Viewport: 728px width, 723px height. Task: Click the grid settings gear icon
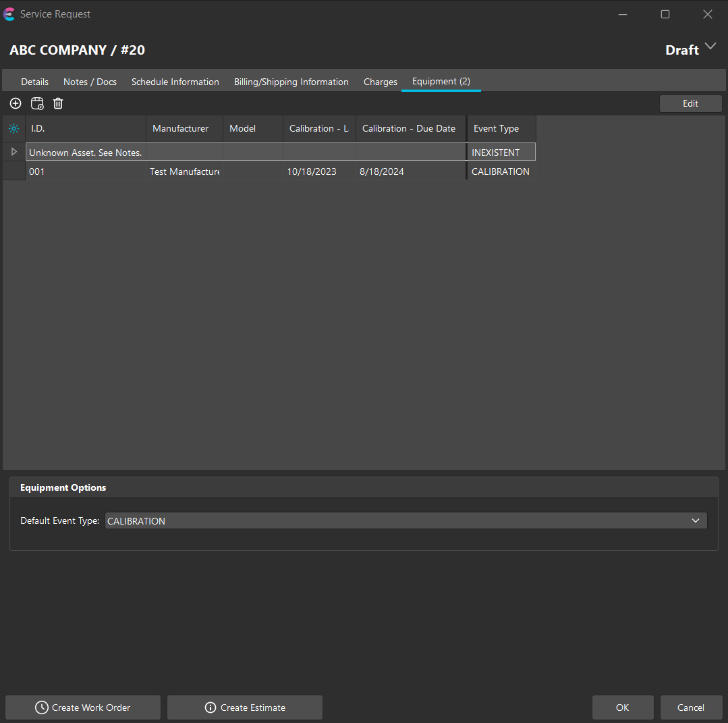point(14,128)
